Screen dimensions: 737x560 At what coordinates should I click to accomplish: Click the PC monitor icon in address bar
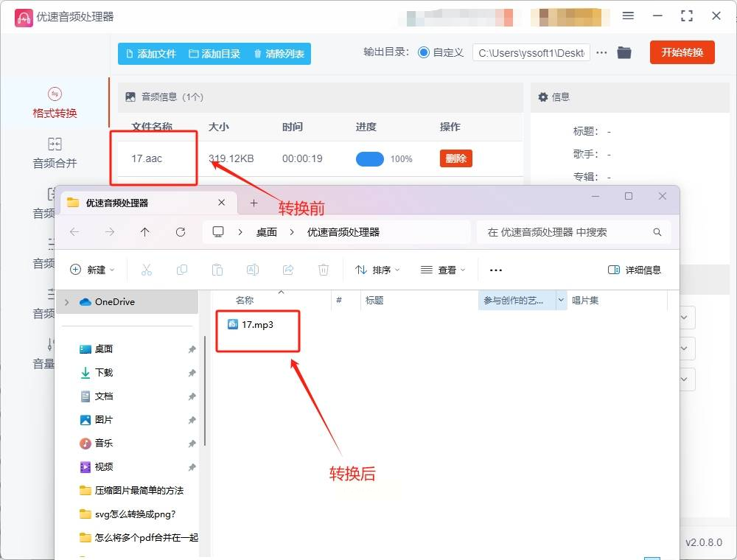click(218, 231)
